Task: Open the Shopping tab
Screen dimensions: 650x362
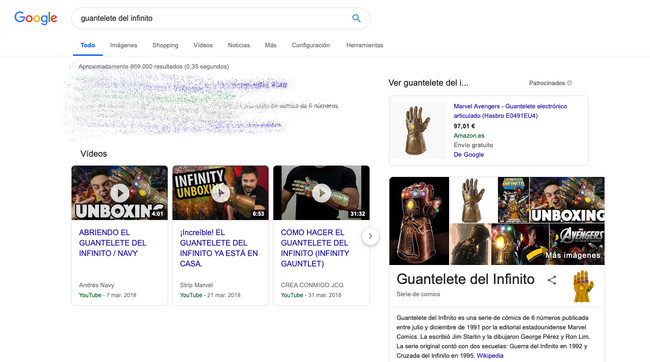Action: tap(165, 45)
